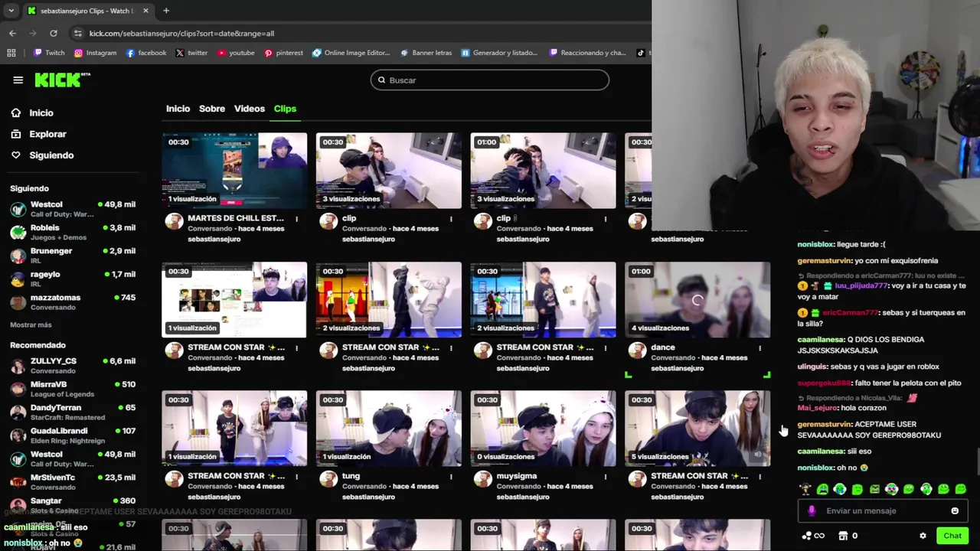Click the site information icon in address bar
Viewport: 980px width, 551px height.
pos(77,33)
